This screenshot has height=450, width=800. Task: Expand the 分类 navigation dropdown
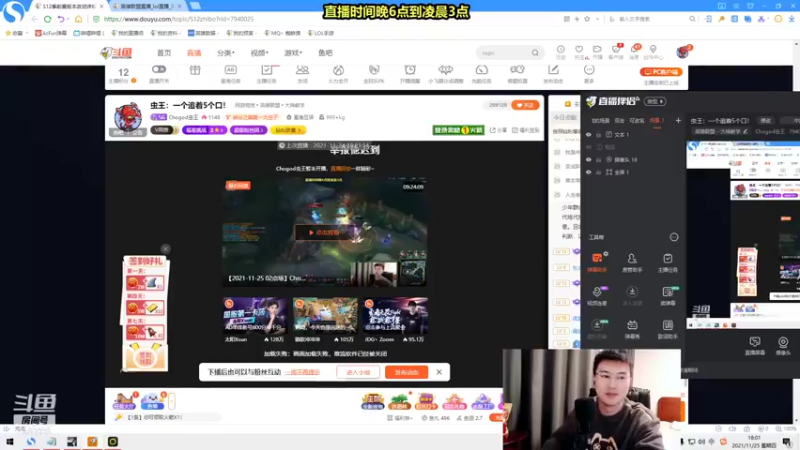pyautogui.click(x=226, y=53)
